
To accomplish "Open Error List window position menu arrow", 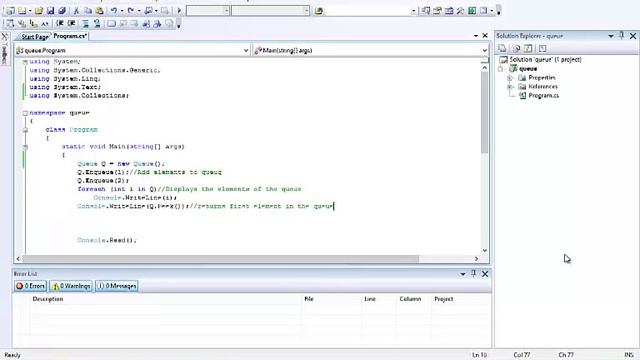I will coord(463,274).
